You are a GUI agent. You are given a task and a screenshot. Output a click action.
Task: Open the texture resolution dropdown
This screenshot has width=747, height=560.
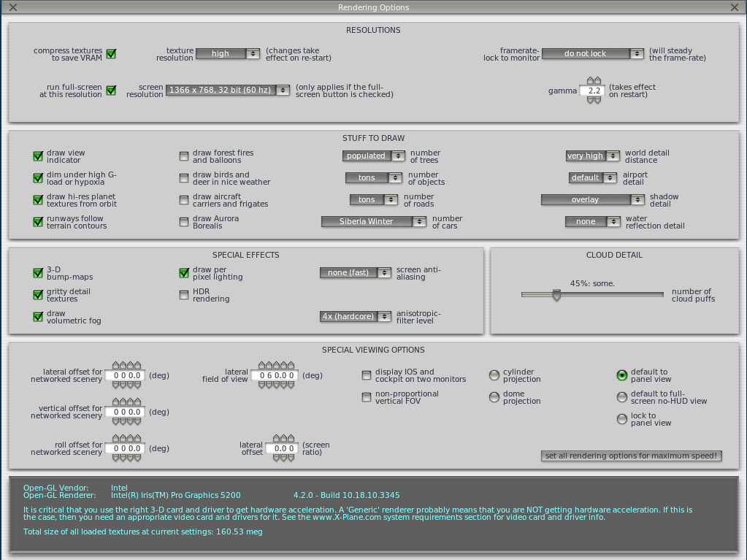(228, 54)
